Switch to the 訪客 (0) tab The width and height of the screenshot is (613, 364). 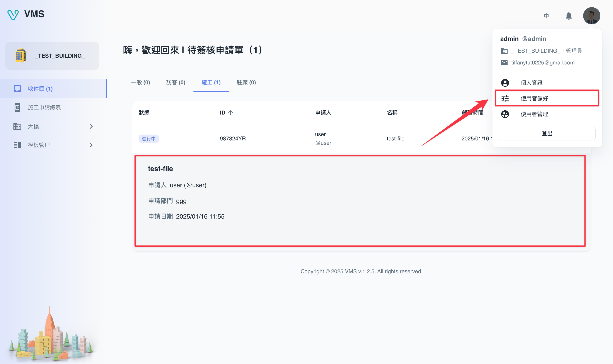(176, 83)
